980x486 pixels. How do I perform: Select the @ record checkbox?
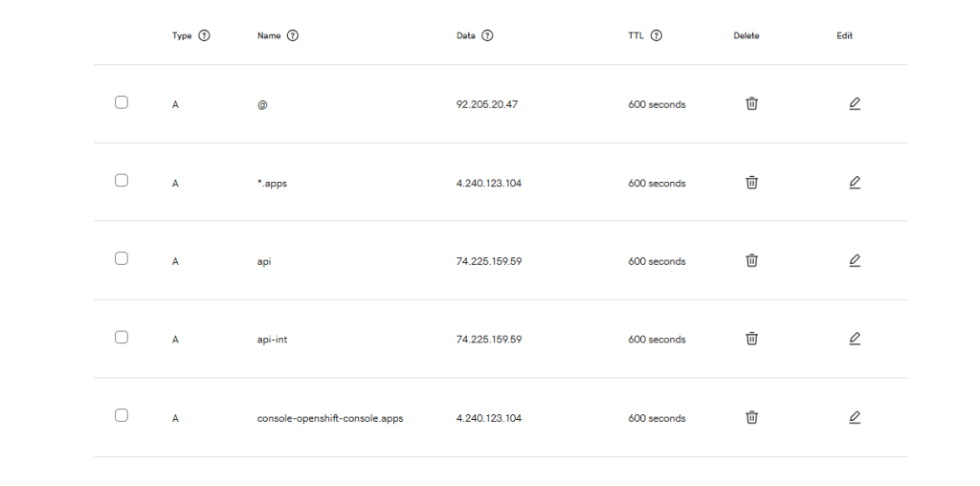pyautogui.click(x=122, y=102)
